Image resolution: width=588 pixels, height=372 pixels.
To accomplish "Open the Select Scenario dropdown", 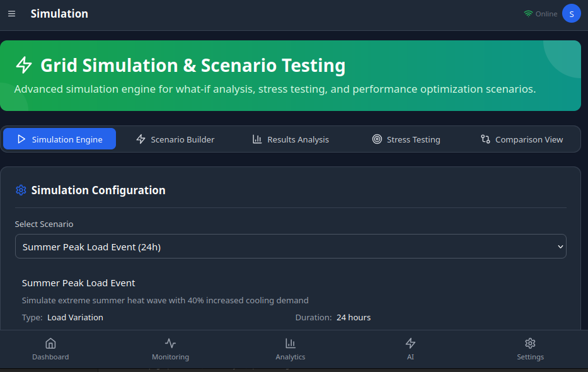I will point(291,247).
